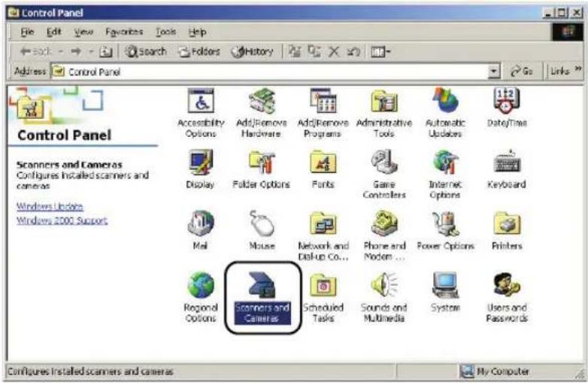Click the Control Panel title bar icon

click(x=14, y=13)
